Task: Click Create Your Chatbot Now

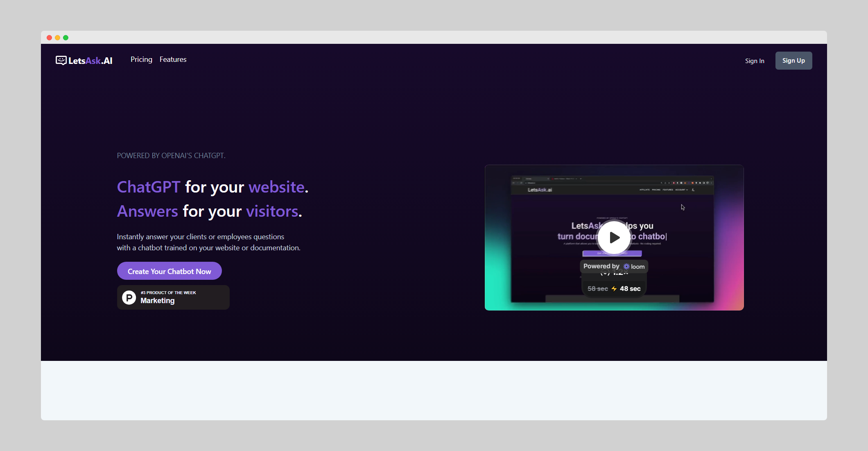Action: pos(170,271)
